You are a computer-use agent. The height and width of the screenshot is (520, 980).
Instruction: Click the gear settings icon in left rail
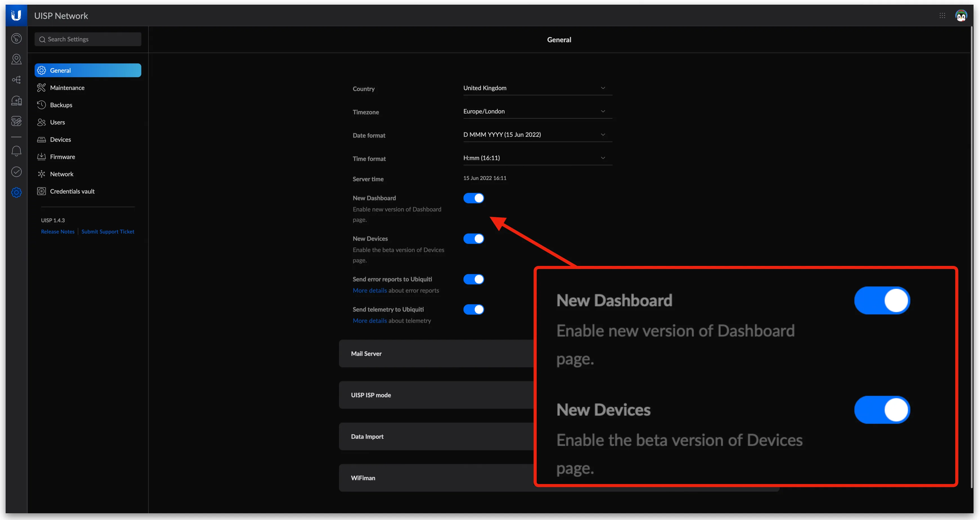pos(16,192)
